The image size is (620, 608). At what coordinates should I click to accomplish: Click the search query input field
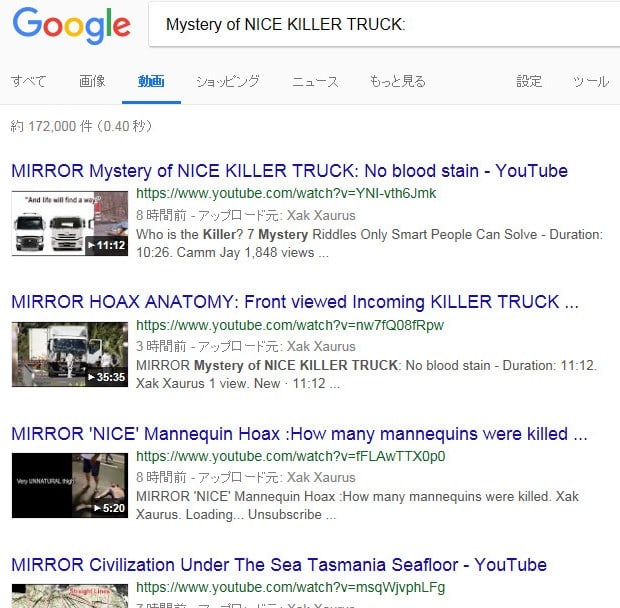[384, 25]
